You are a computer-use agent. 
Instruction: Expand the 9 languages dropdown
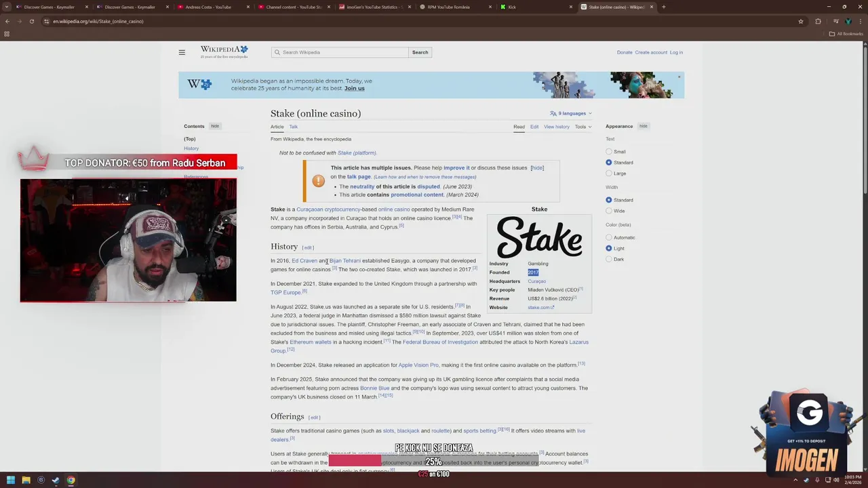coord(571,113)
